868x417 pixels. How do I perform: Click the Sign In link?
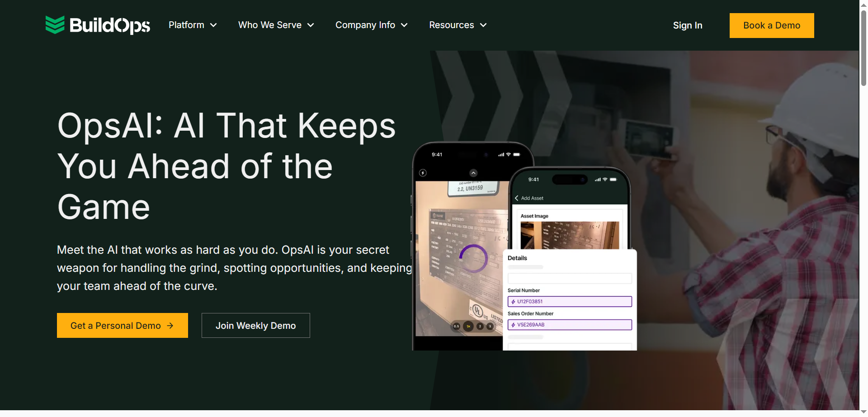pyautogui.click(x=688, y=25)
